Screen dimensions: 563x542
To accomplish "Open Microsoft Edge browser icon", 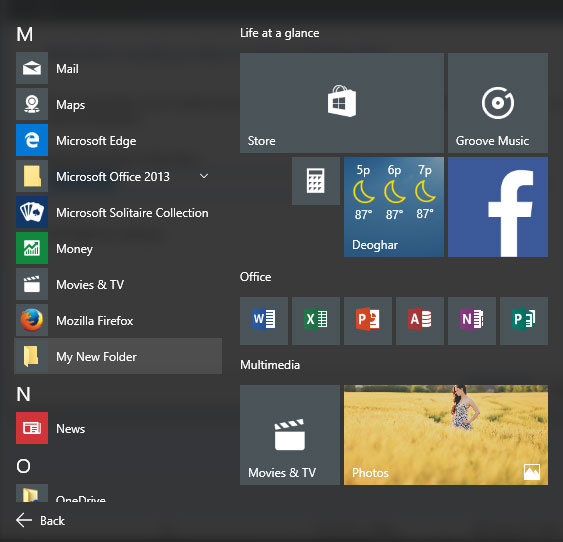I will (x=32, y=140).
